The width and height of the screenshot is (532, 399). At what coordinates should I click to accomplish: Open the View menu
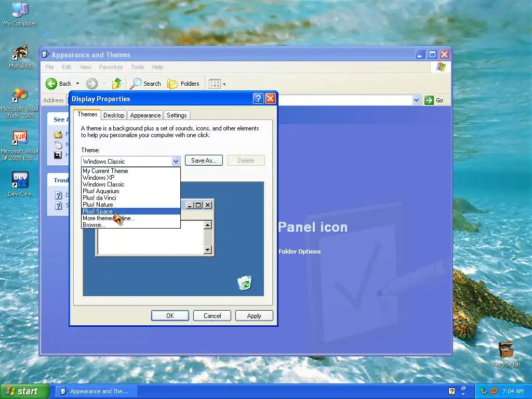86,67
